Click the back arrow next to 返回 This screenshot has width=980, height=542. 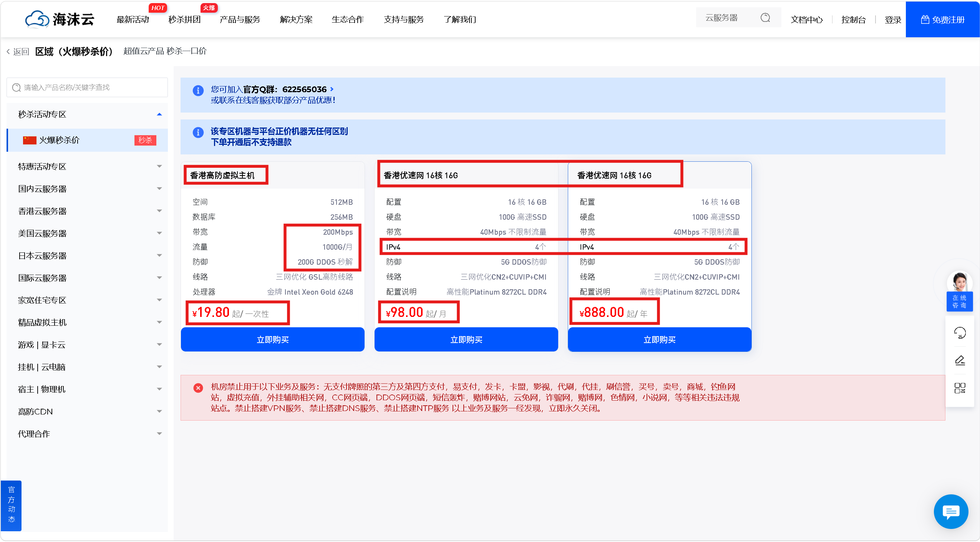tap(8, 51)
